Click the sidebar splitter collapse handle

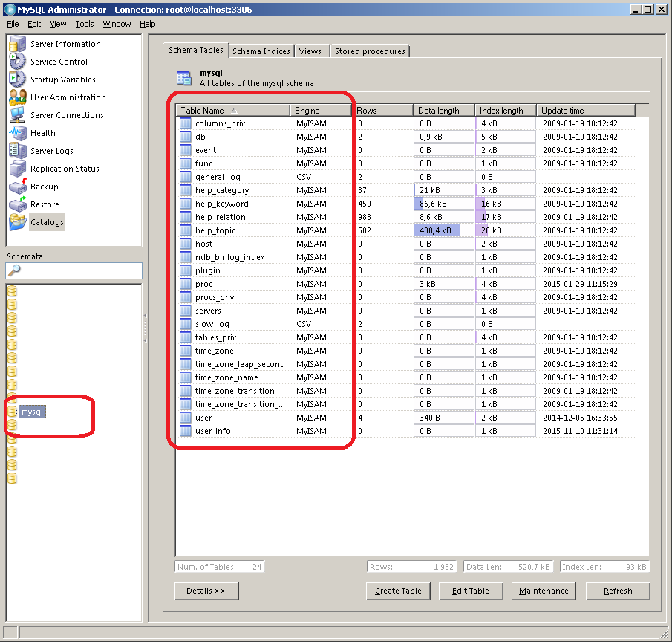pyautogui.click(x=146, y=328)
